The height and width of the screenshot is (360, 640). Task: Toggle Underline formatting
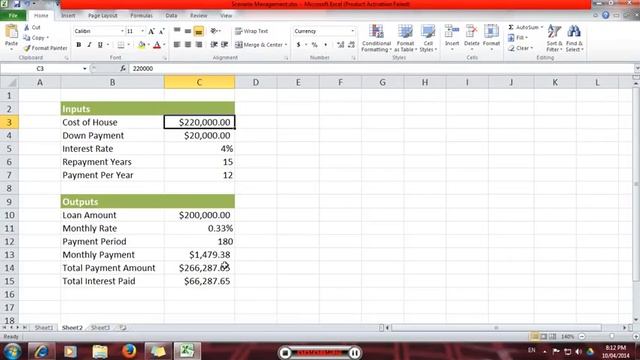click(100, 44)
